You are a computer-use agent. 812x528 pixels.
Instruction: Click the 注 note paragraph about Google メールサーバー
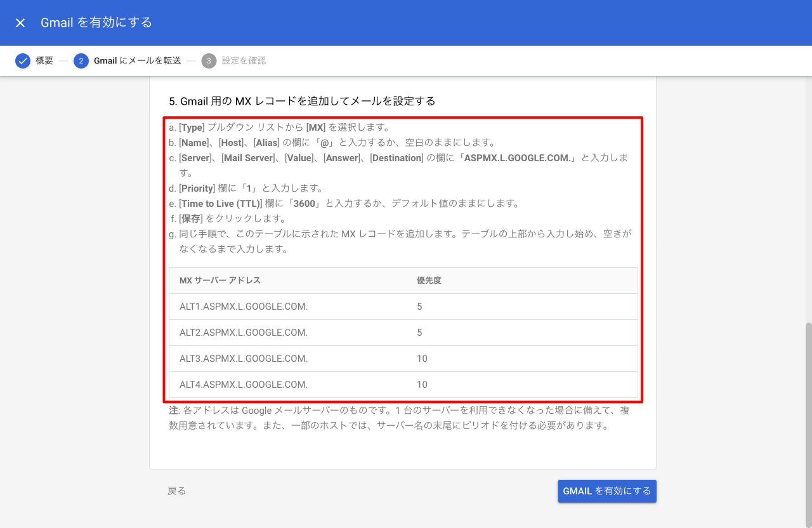point(400,418)
